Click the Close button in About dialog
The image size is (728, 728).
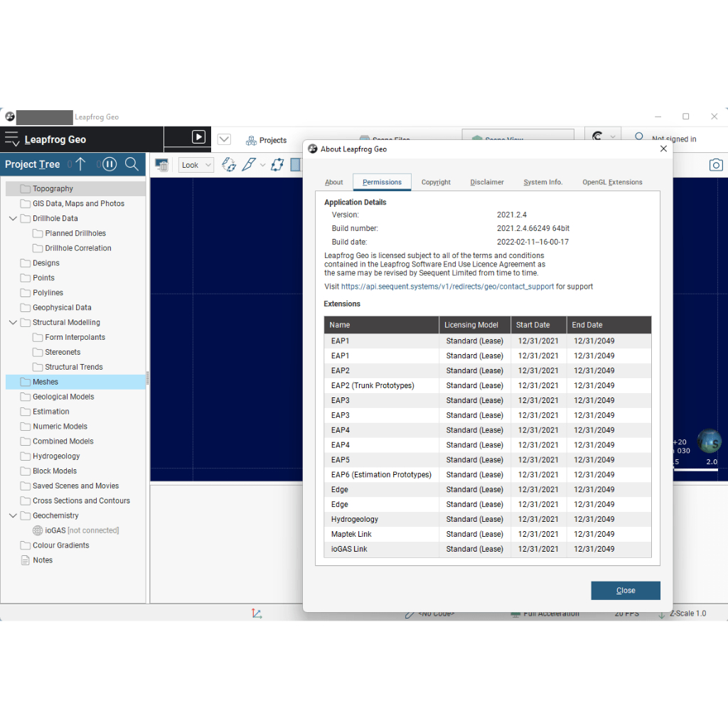click(x=626, y=590)
